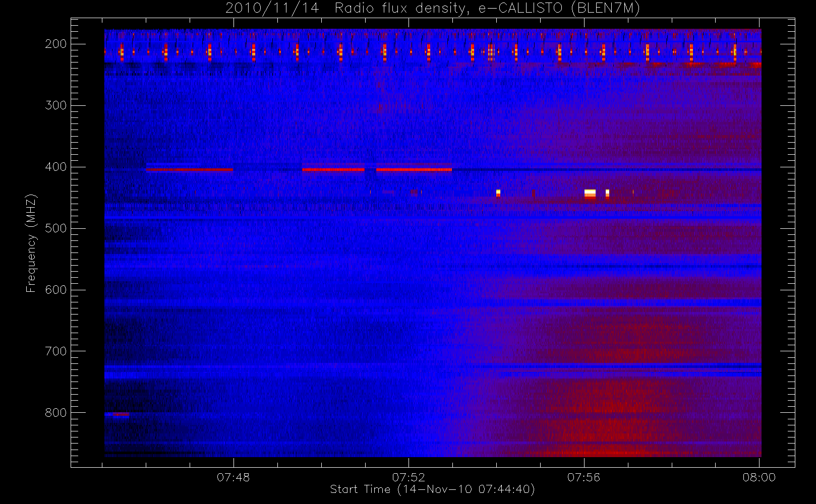Click the 07:48 time tick label
816x504 pixels.
(x=234, y=477)
